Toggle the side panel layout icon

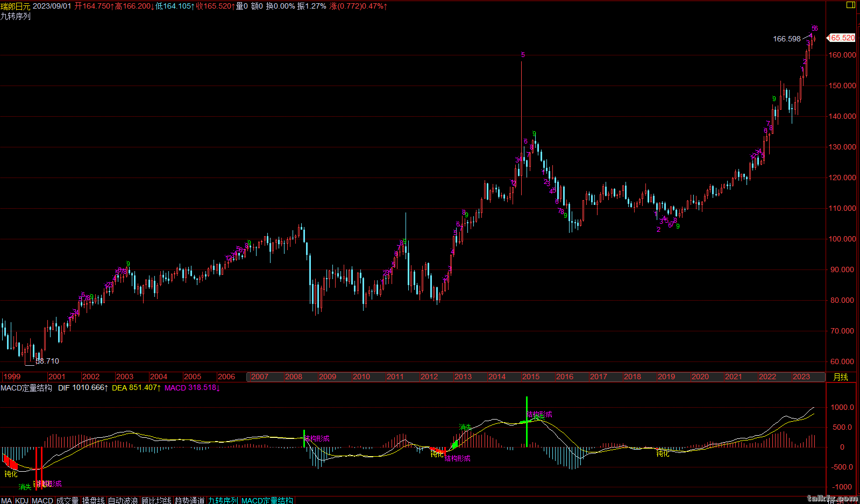point(850,5)
